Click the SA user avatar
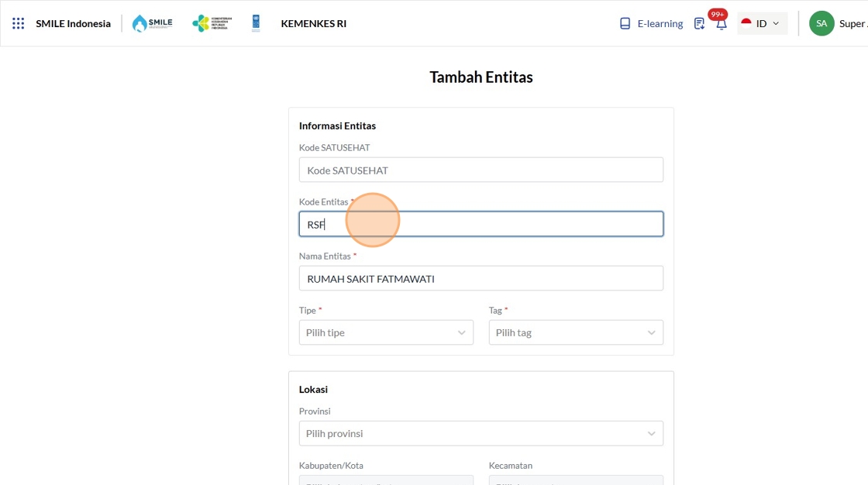 821,23
